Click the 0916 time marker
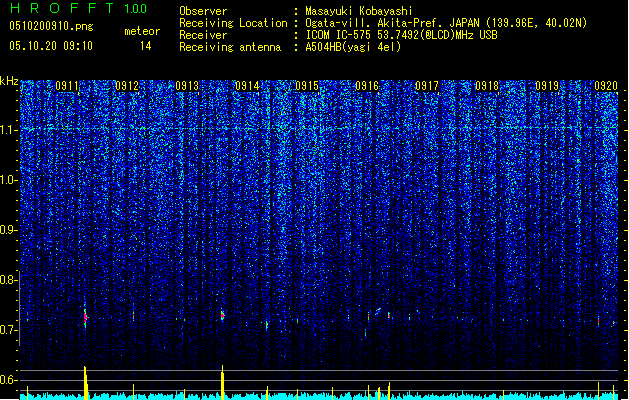This screenshot has height=400, width=629. pyautogui.click(x=367, y=86)
